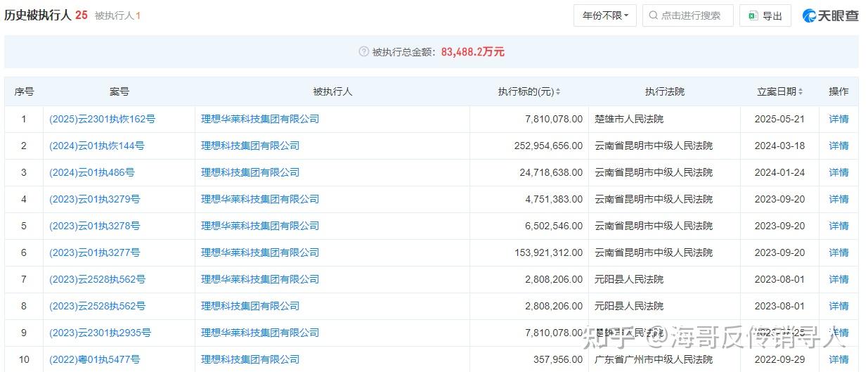The image size is (868, 372).
Task: Sort by 执行标的(元) column arrows
Action: (558, 92)
